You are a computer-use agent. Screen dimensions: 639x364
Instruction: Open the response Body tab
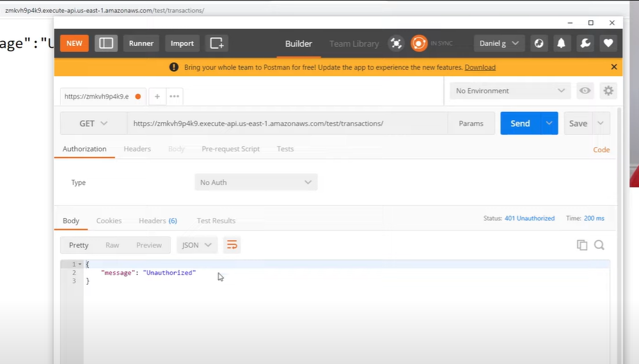point(71,221)
